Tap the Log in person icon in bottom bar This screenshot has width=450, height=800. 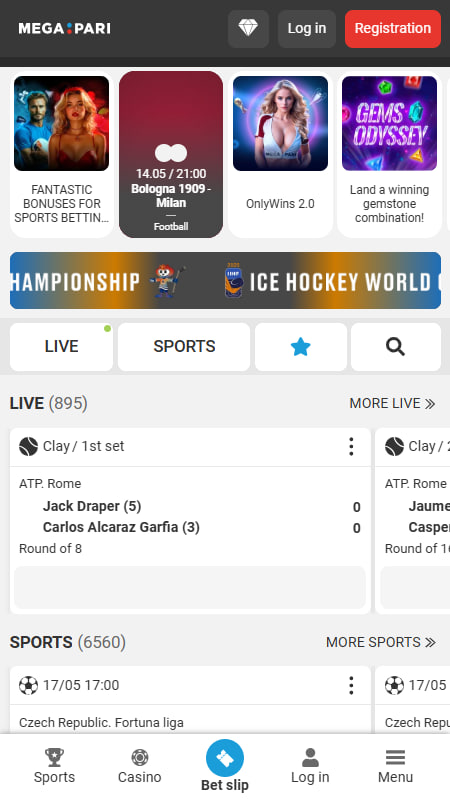pos(310,757)
